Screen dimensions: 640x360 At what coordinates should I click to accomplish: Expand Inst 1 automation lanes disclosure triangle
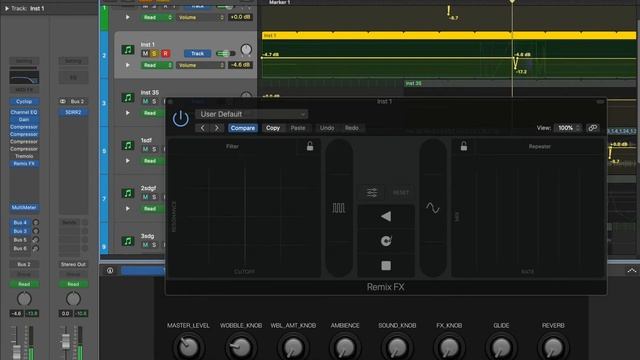point(128,65)
